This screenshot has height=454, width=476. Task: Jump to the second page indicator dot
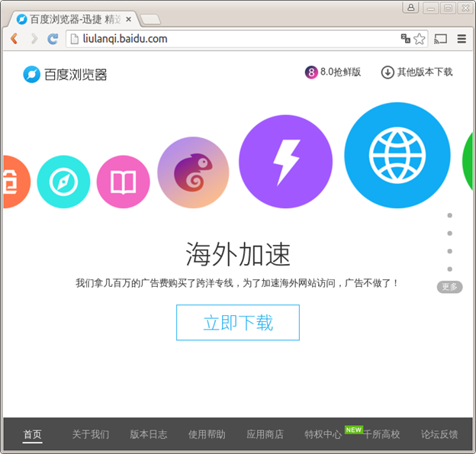(x=449, y=233)
